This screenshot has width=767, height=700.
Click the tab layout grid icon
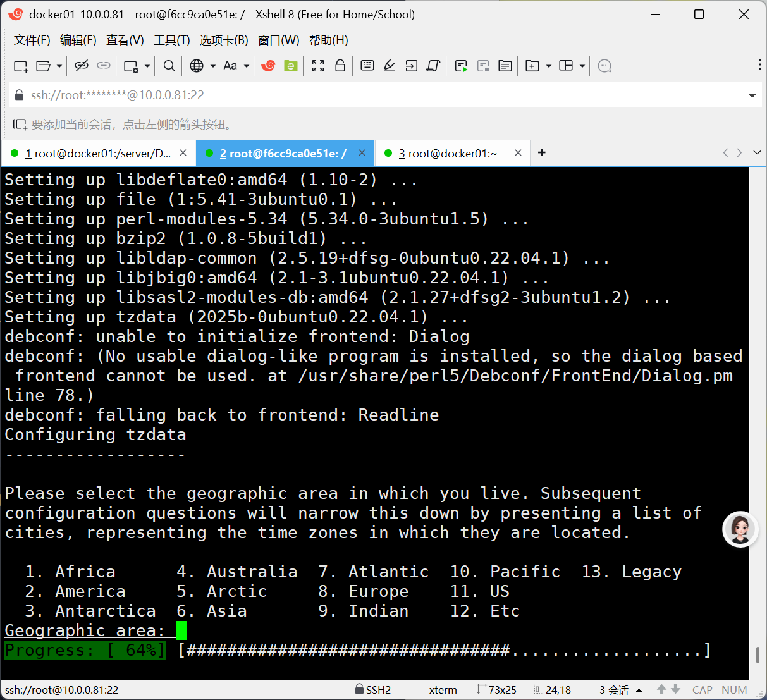coord(567,66)
